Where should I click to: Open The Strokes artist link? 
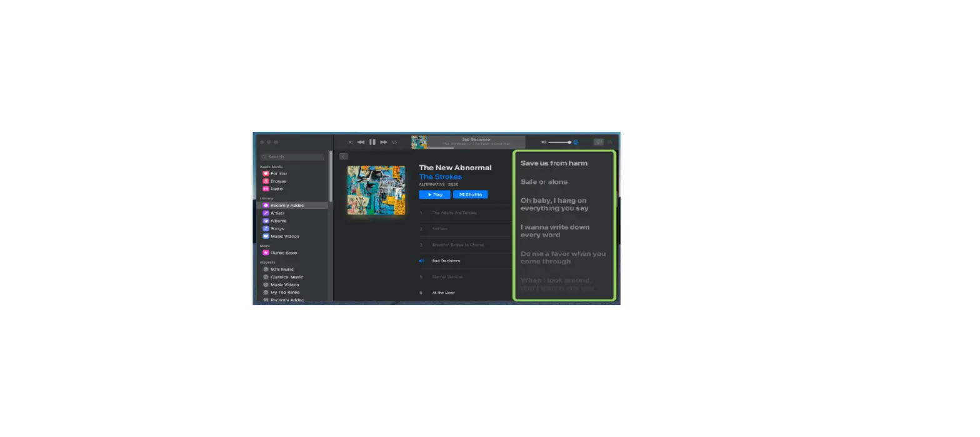click(440, 177)
